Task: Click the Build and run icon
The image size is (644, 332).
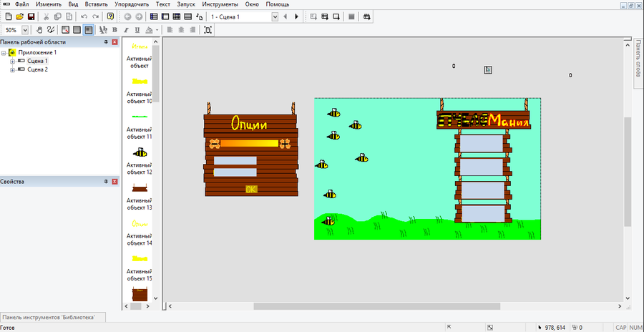Action: 367,17
